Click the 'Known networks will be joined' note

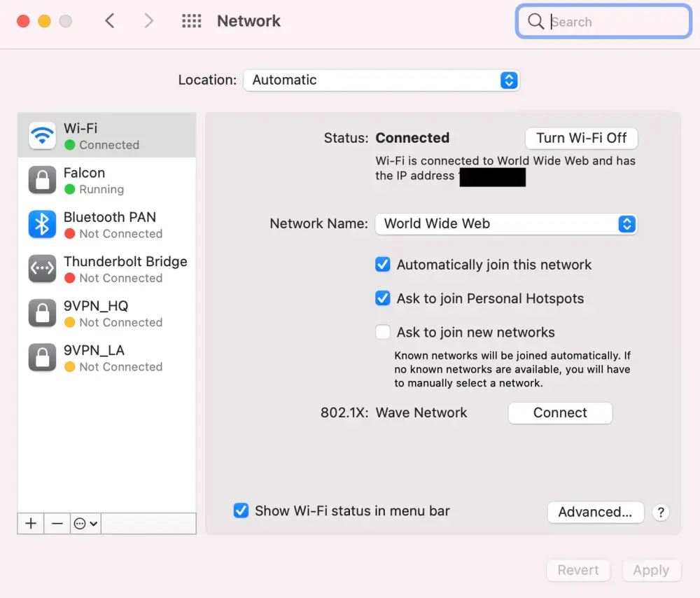[512, 369]
